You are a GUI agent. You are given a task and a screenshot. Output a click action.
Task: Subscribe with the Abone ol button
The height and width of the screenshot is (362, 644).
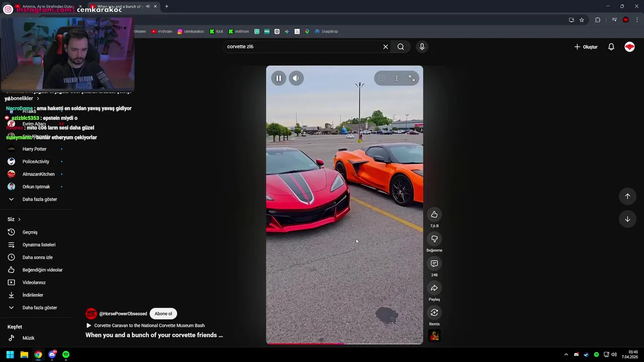tap(163, 314)
